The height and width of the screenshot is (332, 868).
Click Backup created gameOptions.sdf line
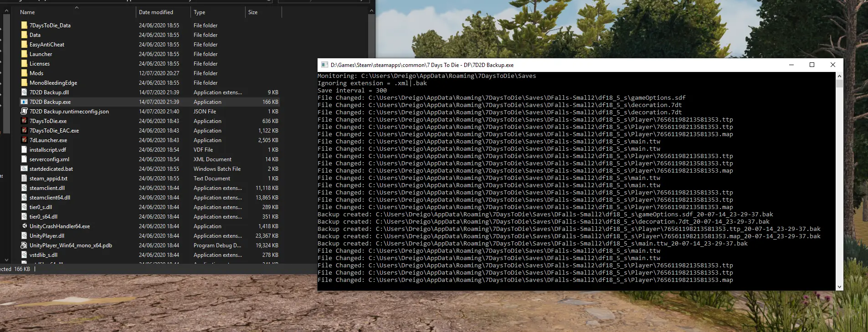click(x=545, y=215)
